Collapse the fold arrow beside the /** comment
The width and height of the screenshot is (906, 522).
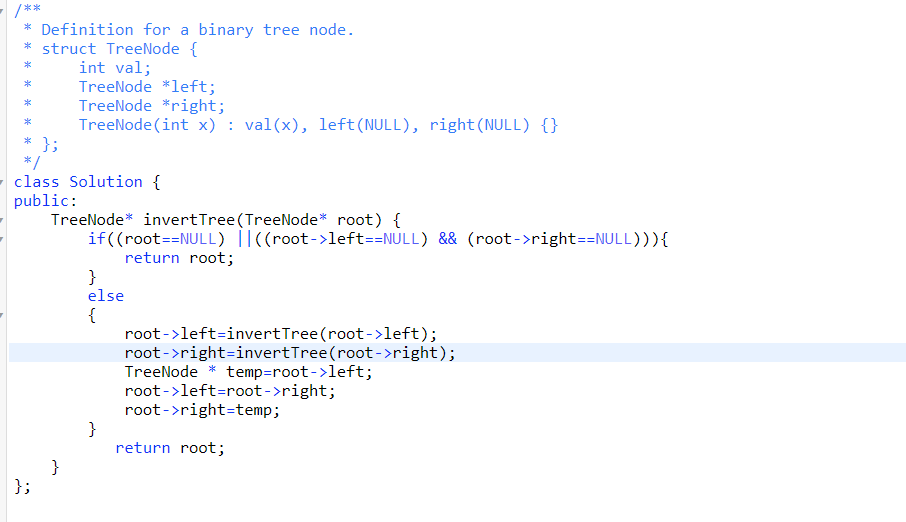point(2,10)
